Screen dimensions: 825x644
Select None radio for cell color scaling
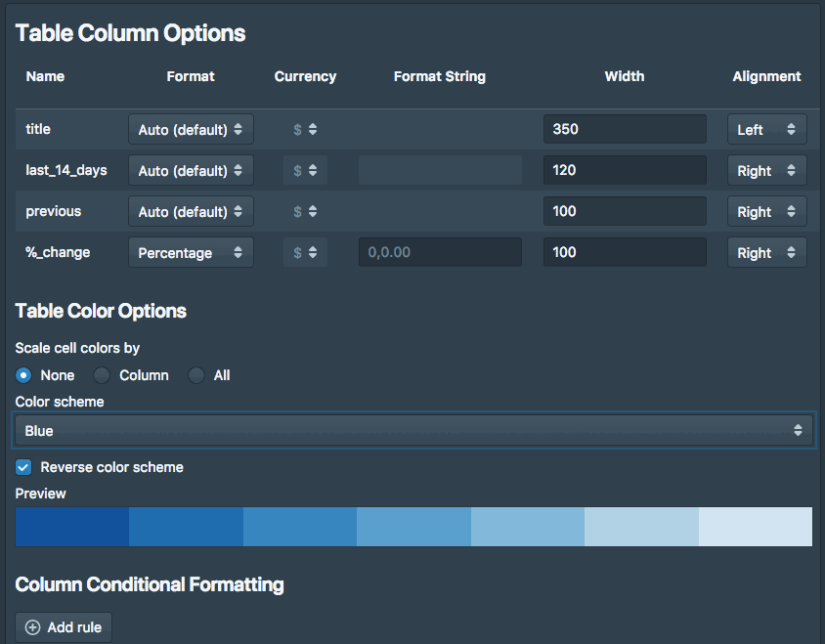(23, 375)
